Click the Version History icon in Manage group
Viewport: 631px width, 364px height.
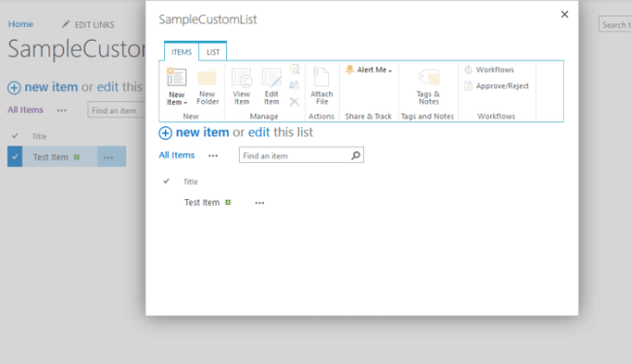point(294,70)
